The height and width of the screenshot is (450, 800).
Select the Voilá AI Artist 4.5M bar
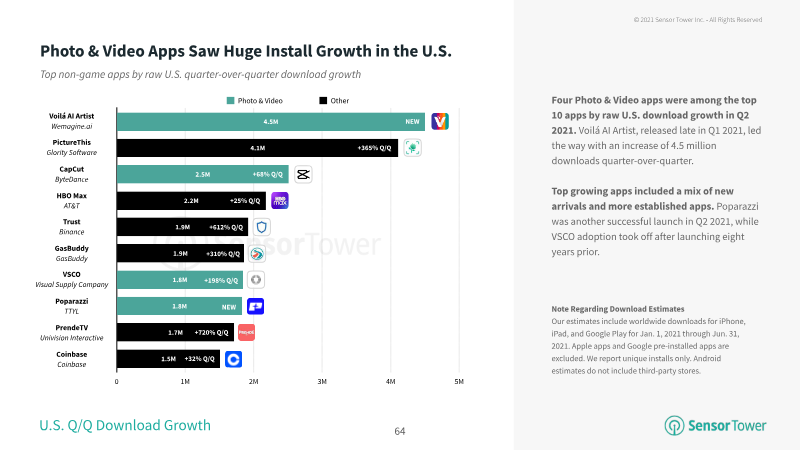point(271,121)
